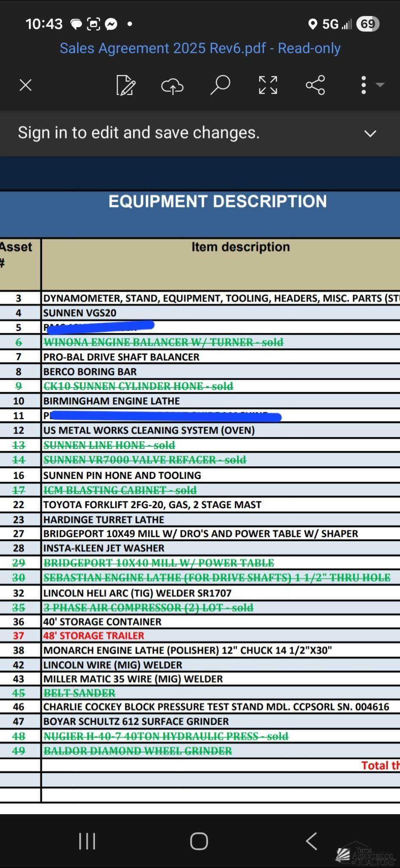Select the BERCO BORING BAR row
The height and width of the screenshot is (868, 400).
[200, 372]
